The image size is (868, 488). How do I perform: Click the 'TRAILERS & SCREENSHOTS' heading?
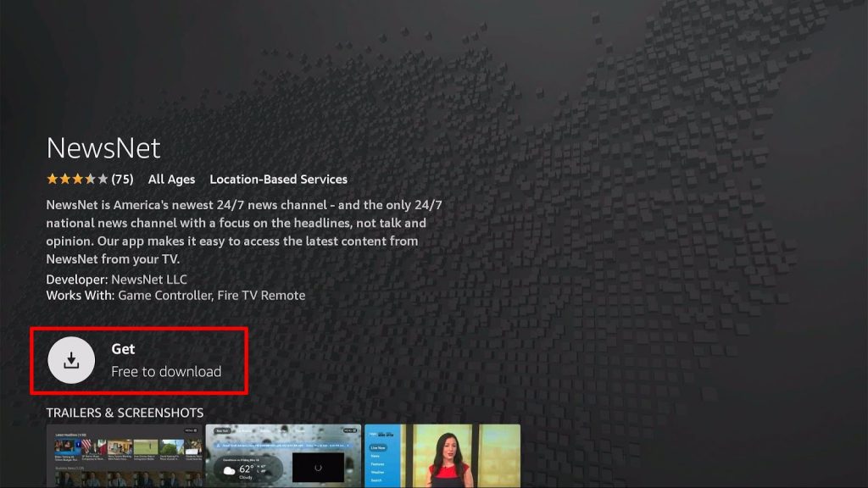point(125,413)
